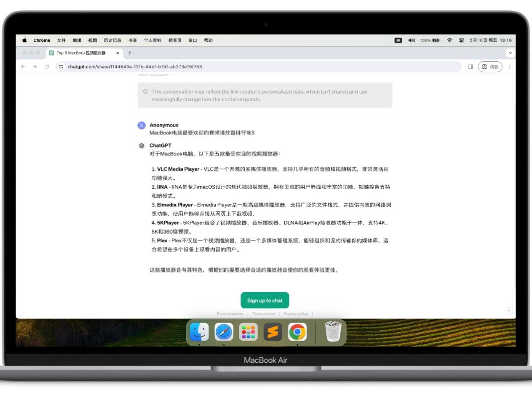
Task: Open Safari from the Dock
Action: [224, 332]
